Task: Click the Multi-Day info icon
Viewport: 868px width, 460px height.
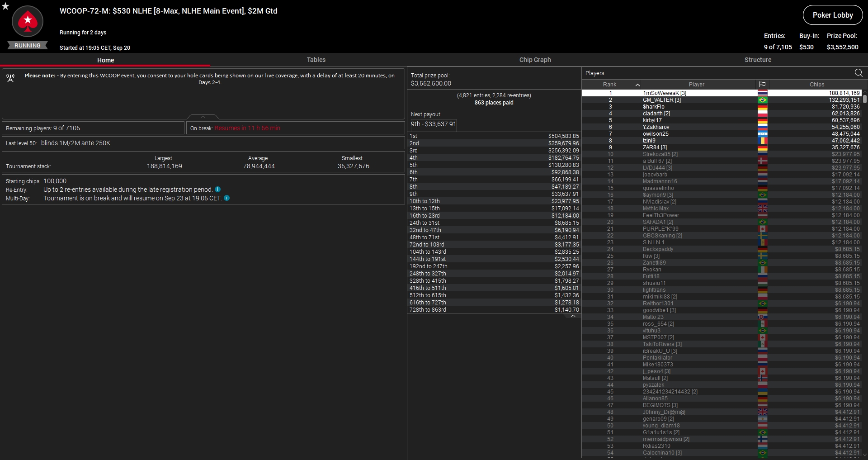Action: (227, 198)
